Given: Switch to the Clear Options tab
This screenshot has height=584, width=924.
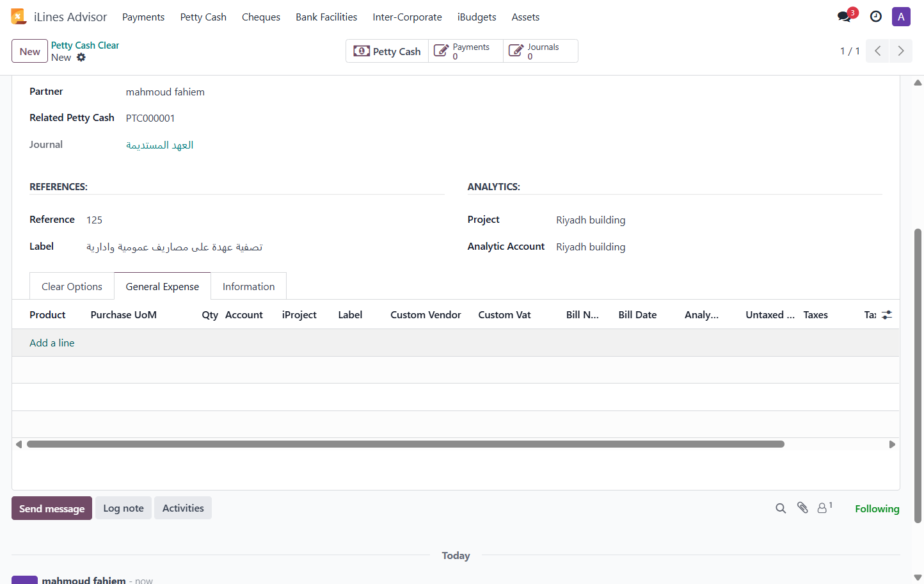Looking at the screenshot, I should click(x=72, y=286).
